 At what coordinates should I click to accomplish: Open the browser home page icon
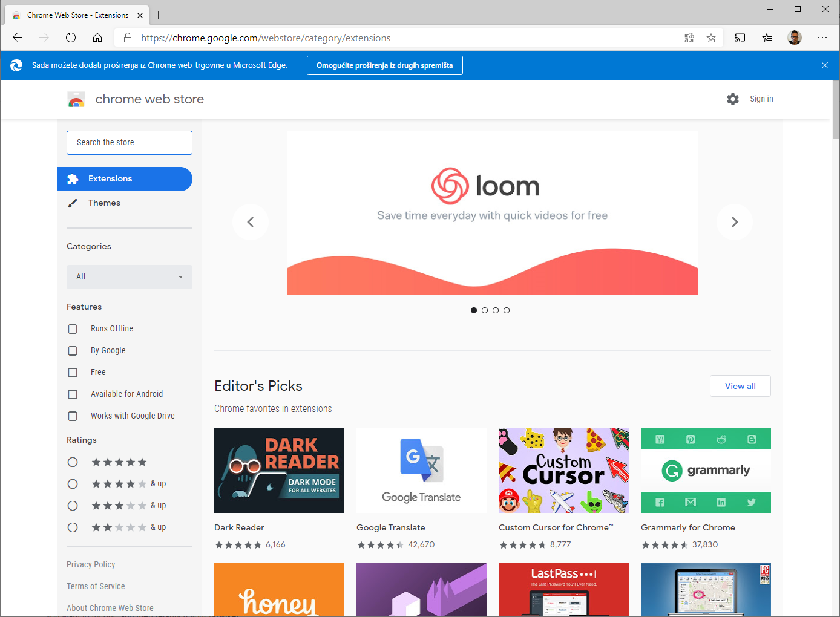(x=97, y=38)
